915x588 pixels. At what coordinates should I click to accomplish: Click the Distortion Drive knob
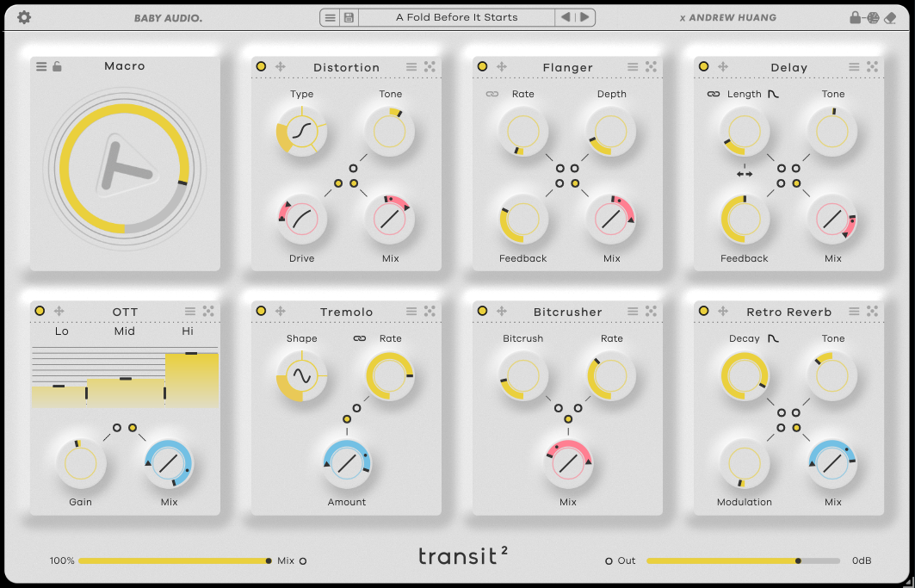tap(301, 219)
